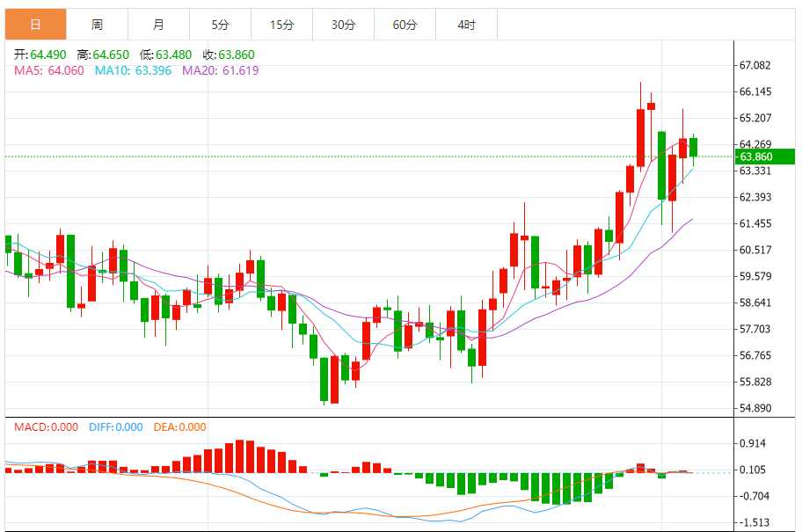Viewport: 802px width, 532px height.
Task: Open the 15分 interval tab
Action: 281,25
